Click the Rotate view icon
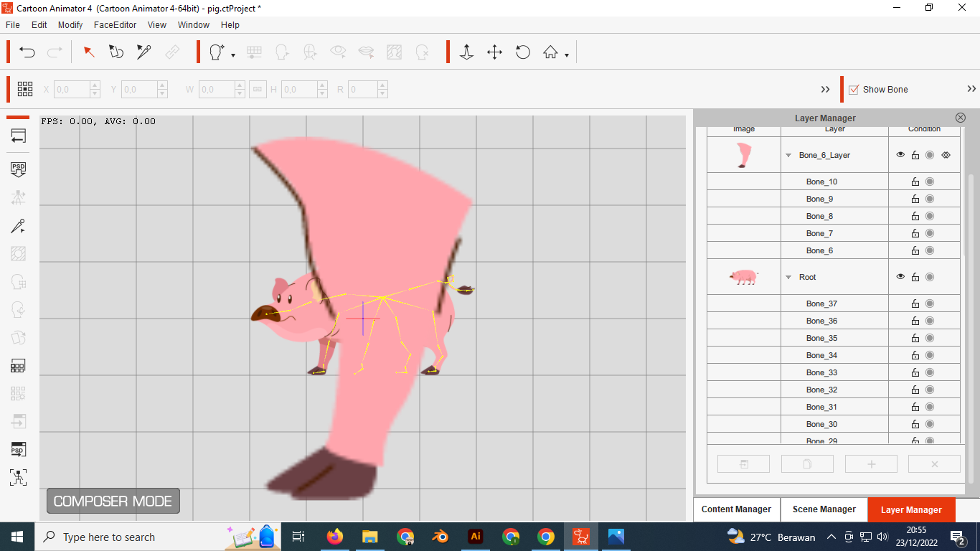The image size is (980, 551). (523, 52)
